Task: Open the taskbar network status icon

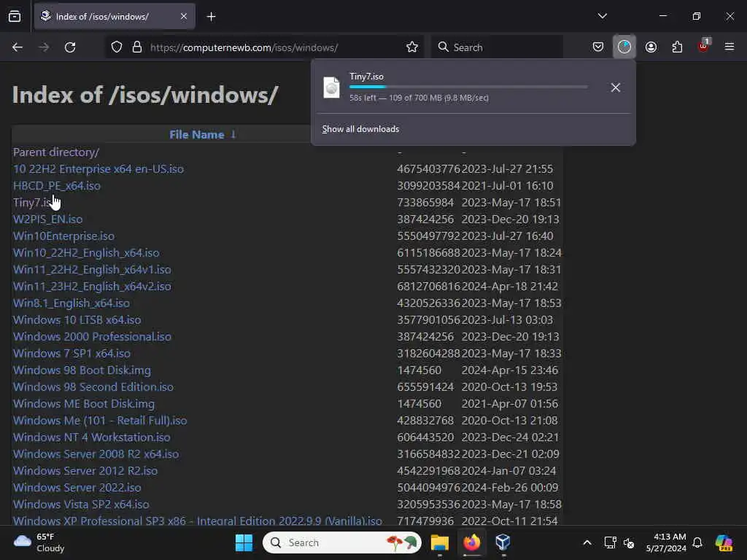Action: [611, 542]
